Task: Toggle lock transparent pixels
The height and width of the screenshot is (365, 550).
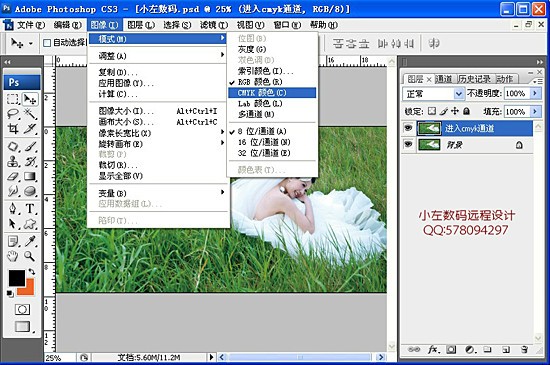Action: tap(432, 111)
